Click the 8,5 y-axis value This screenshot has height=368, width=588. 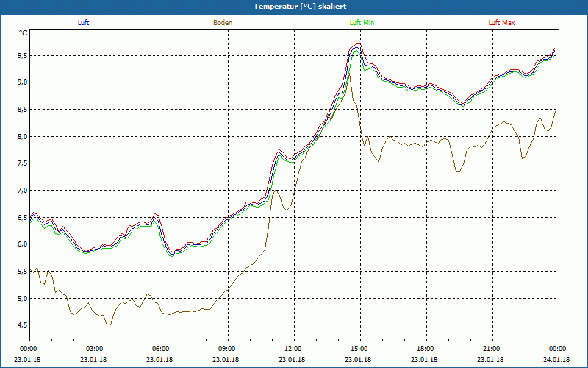tap(23, 109)
